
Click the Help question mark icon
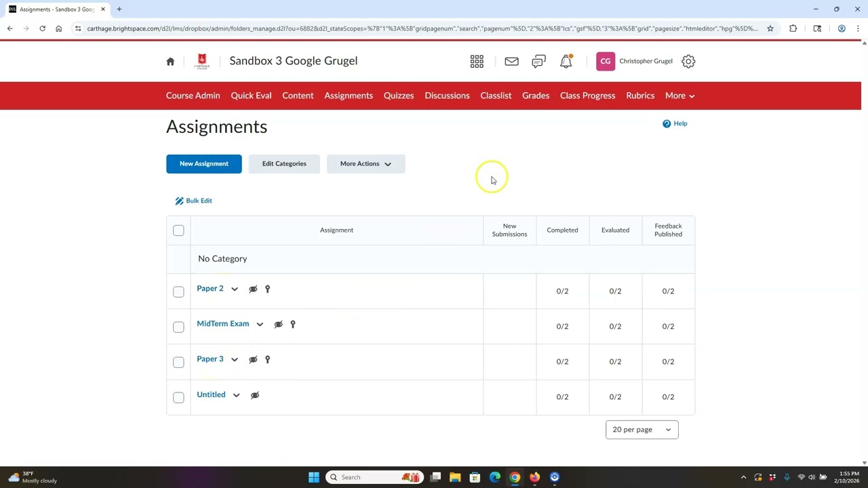pos(667,123)
